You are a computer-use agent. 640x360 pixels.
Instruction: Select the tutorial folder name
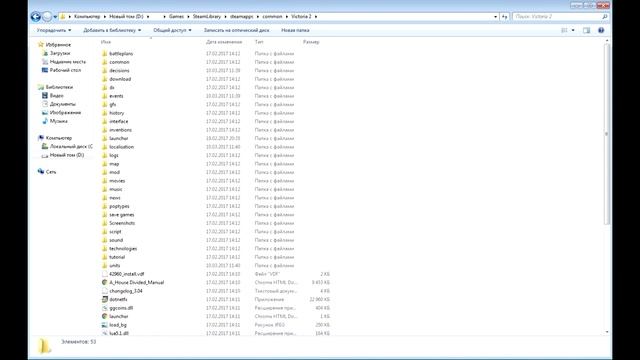[x=117, y=257]
